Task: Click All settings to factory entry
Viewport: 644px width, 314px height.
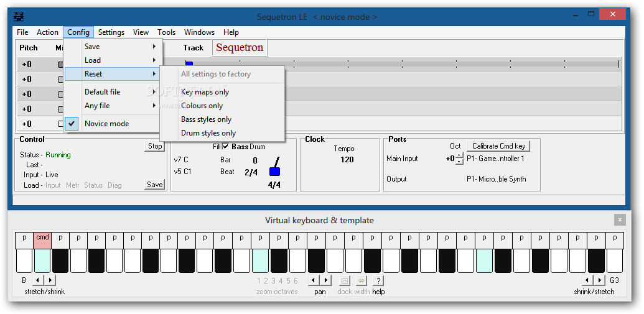Action: pos(222,74)
